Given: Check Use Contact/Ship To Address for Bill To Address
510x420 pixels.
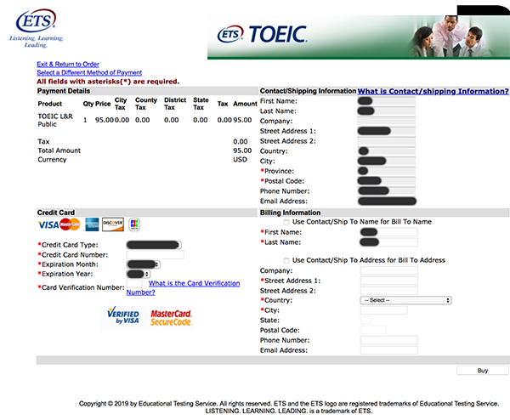Looking at the screenshot, I should pyautogui.click(x=286, y=261).
